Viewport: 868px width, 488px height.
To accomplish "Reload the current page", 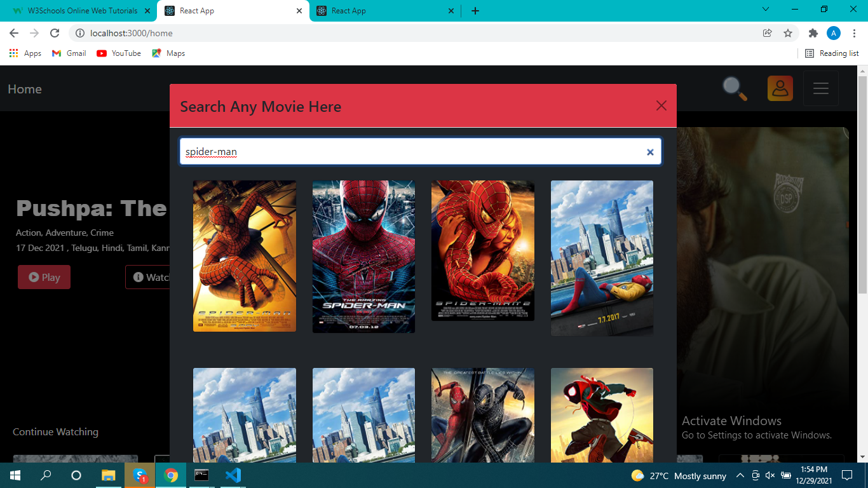I will click(x=55, y=33).
